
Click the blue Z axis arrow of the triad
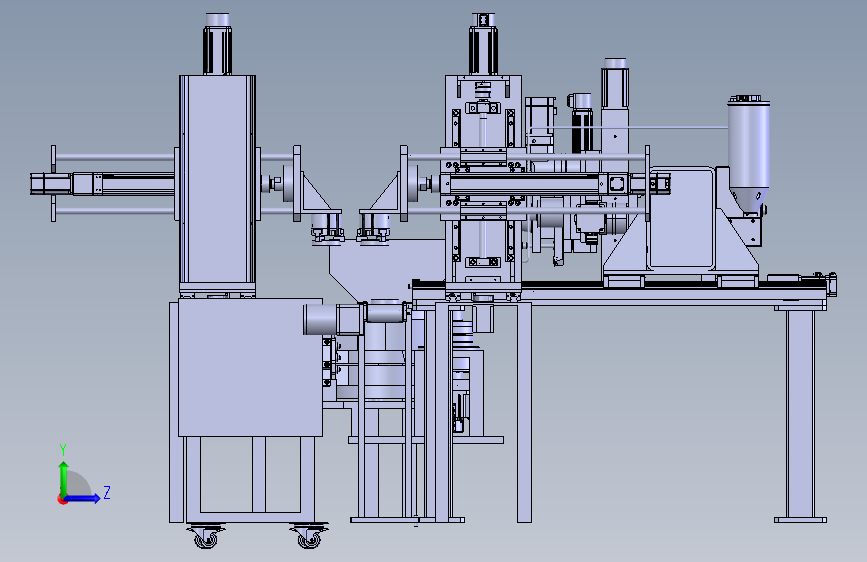(83, 498)
